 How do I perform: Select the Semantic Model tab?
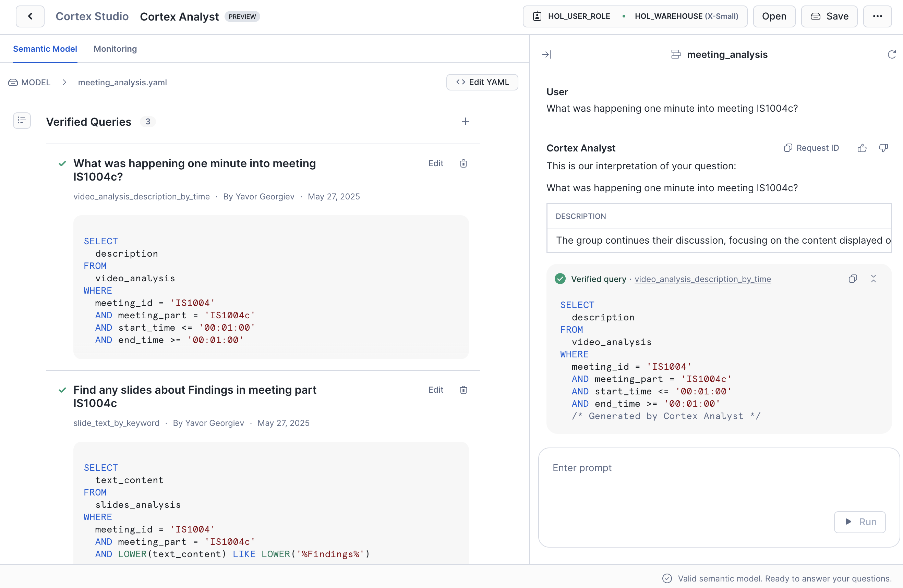coord(45,49)
